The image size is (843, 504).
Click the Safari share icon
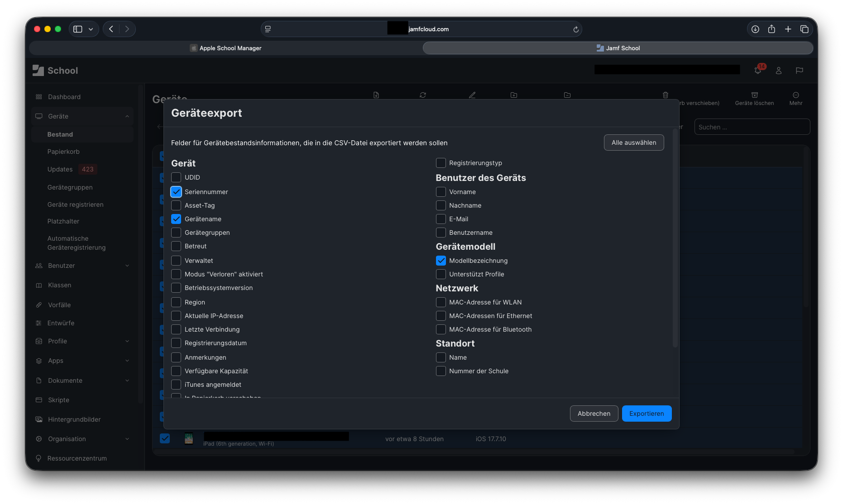pyautogui.click(x=771, y=29)
